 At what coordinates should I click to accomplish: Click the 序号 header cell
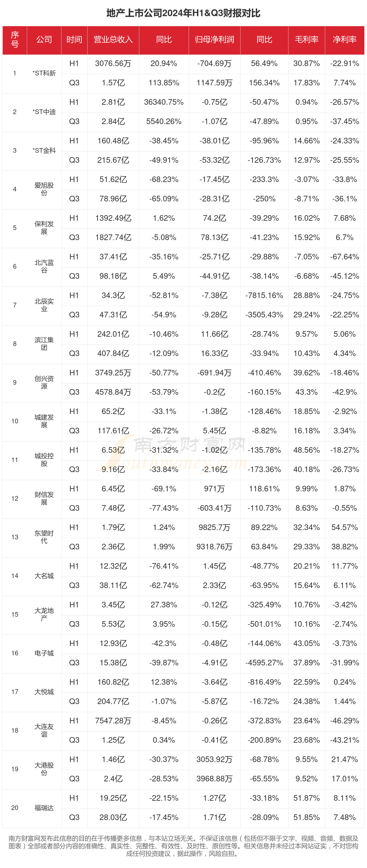(x=15, y=40)
